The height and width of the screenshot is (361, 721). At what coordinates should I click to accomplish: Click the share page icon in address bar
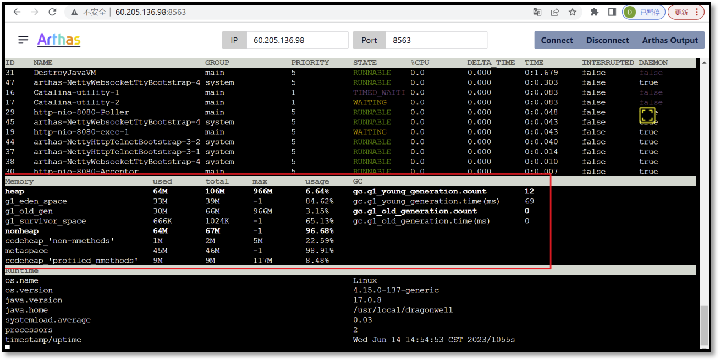point(555,12)
